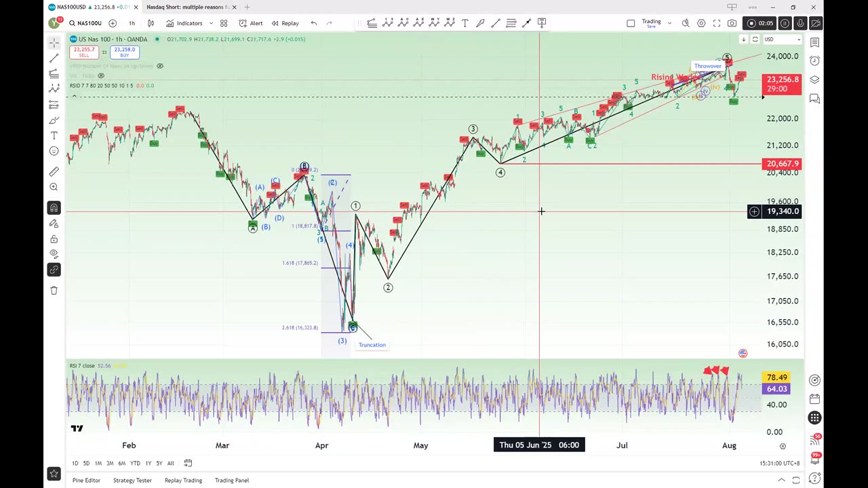
Task: Open the Strategy Tester tab
Action: click(x=132, y=481)
